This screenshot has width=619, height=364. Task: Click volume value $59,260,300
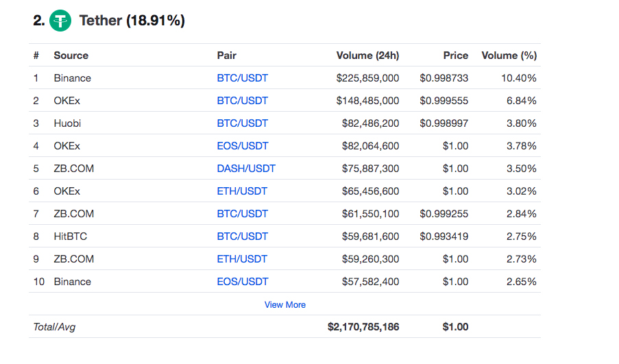pyautogui.click(x=370, y=259)
